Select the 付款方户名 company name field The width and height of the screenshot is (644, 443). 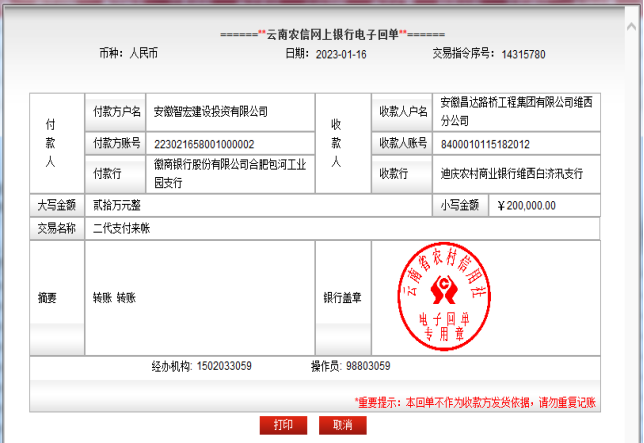tap(210, 112)
